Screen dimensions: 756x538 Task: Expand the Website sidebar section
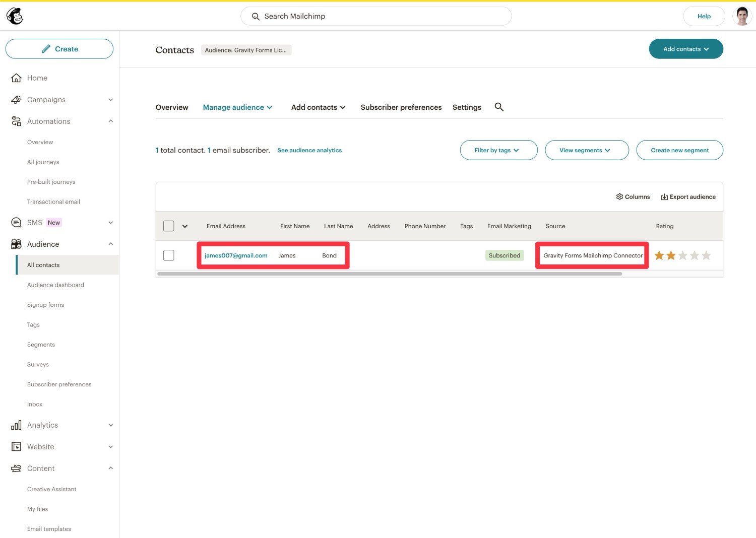(110, 447)
